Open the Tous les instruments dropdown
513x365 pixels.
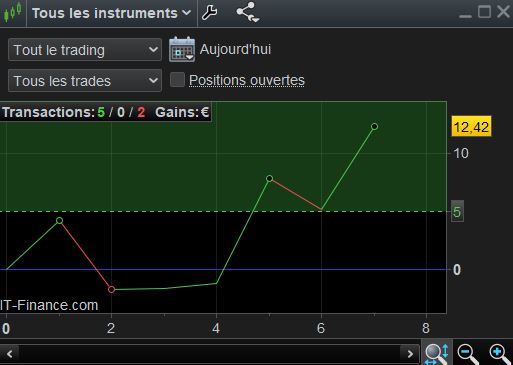click(112, 13)
